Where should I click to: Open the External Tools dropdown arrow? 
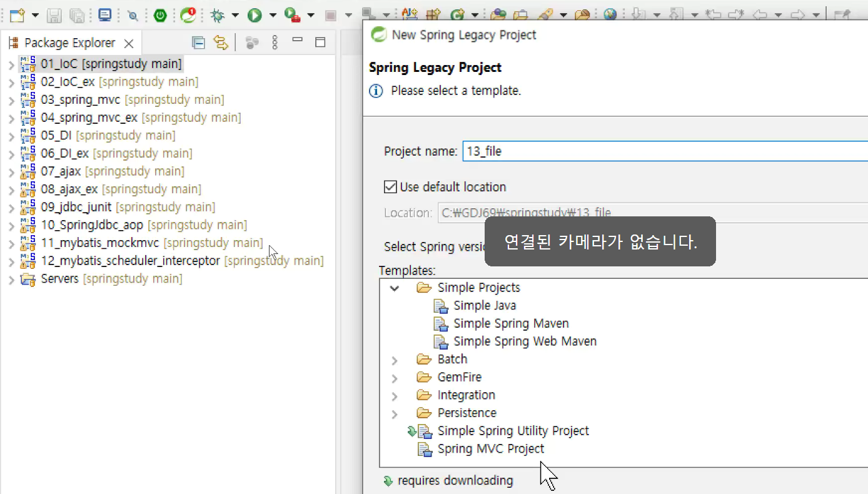coord(310,15)
